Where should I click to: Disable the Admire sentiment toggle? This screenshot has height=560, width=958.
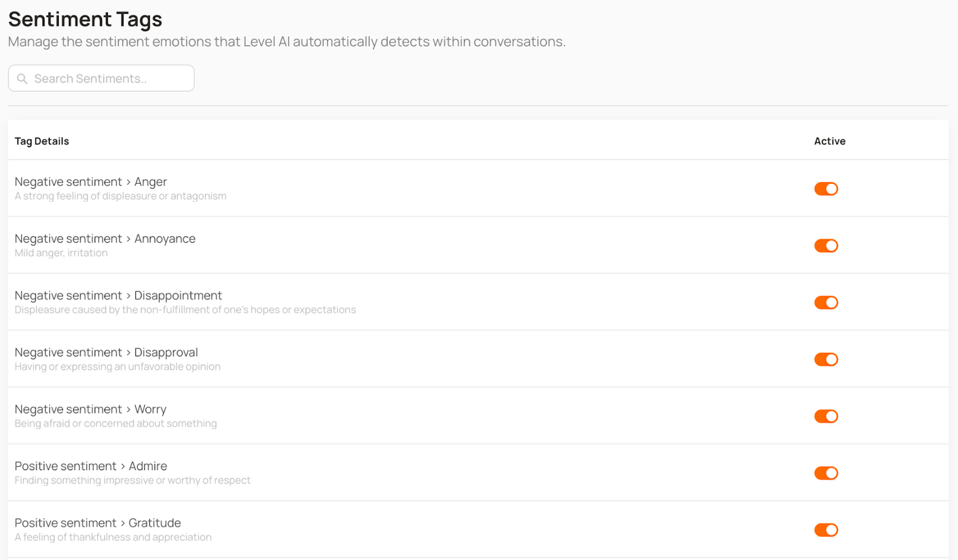[826, 473]
